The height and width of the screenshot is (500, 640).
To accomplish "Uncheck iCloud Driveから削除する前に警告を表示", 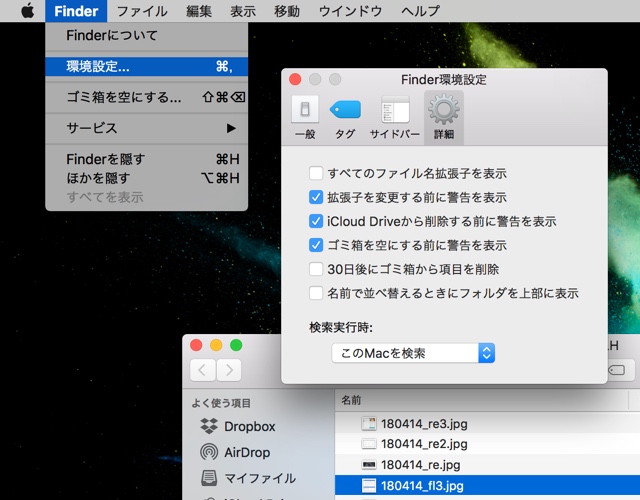I will (316, 221).
